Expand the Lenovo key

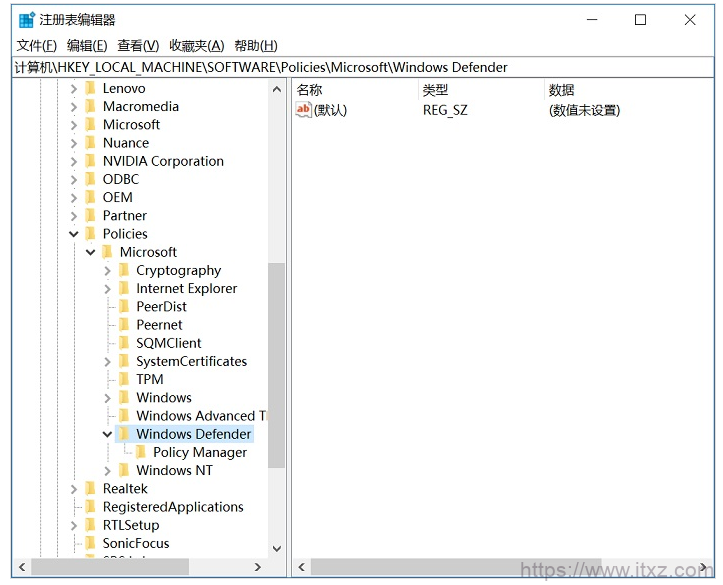[74, 89]
